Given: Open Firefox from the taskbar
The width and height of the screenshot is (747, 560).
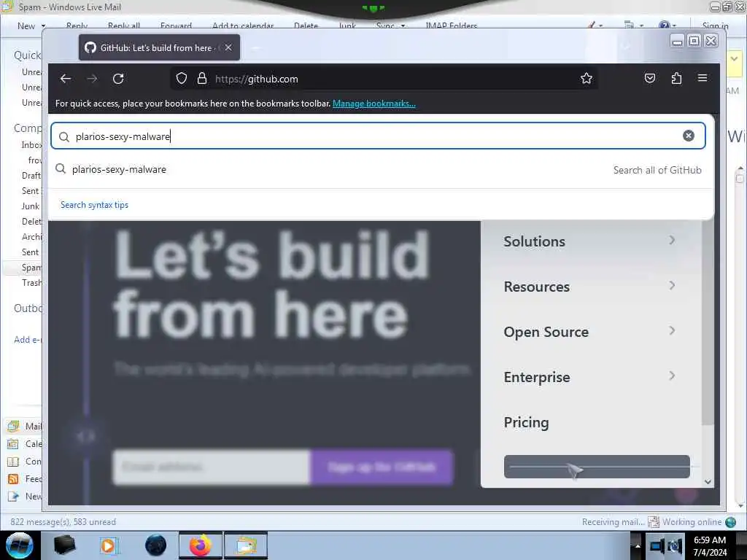Looking at the screenshot, I should (x=201, y=545).
